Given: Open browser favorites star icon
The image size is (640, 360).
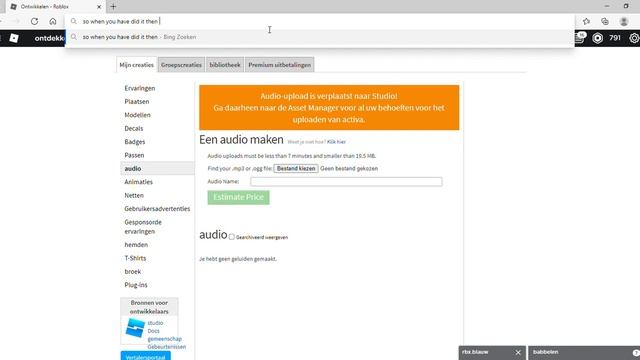Looking at the screenshot, I should click(587, 21).
